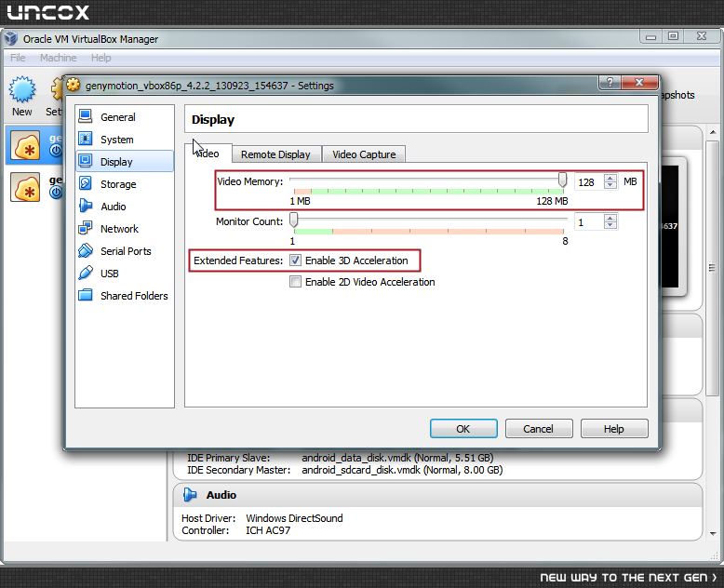Screen dimensions: 724x588
Task: Decrease Video Memory with down arrow
Action: (610, 185)
